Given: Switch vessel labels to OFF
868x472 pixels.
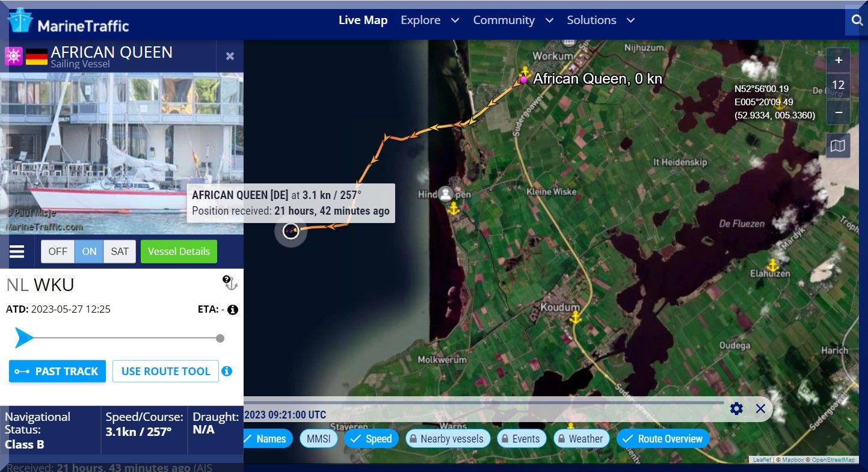Looking at the screenshot, I should coord(58,251).
